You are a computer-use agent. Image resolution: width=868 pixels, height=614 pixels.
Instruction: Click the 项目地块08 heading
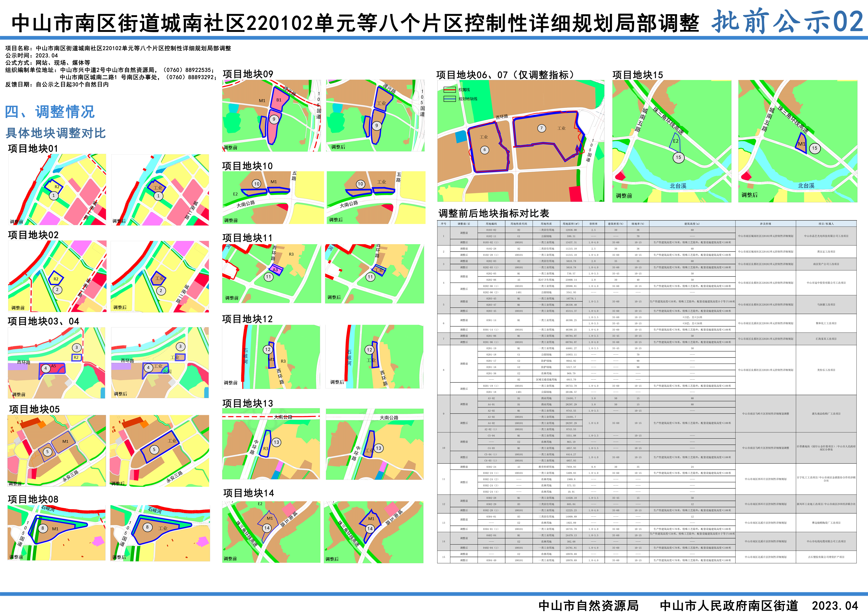coord(33,499)
